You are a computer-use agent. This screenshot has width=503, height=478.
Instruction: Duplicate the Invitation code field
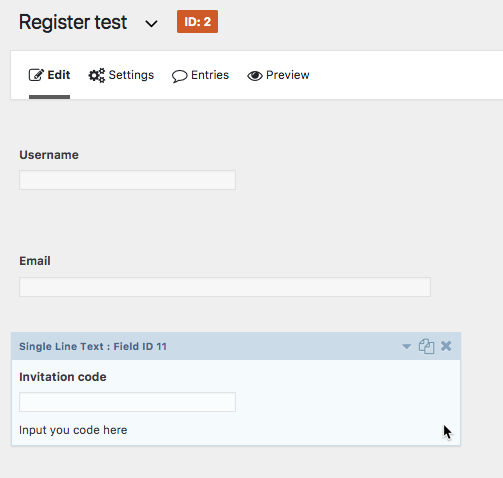[x=426, y=346]
